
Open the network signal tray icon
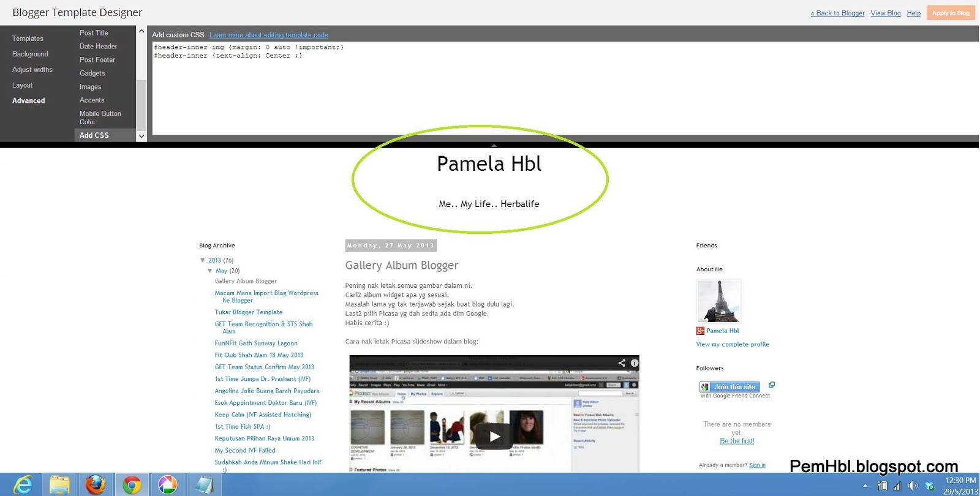[897, 486]
